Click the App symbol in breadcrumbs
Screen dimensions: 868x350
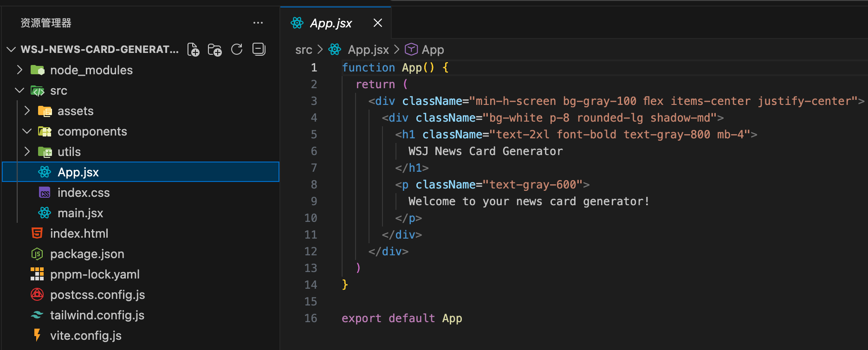[x=432, y=50]
